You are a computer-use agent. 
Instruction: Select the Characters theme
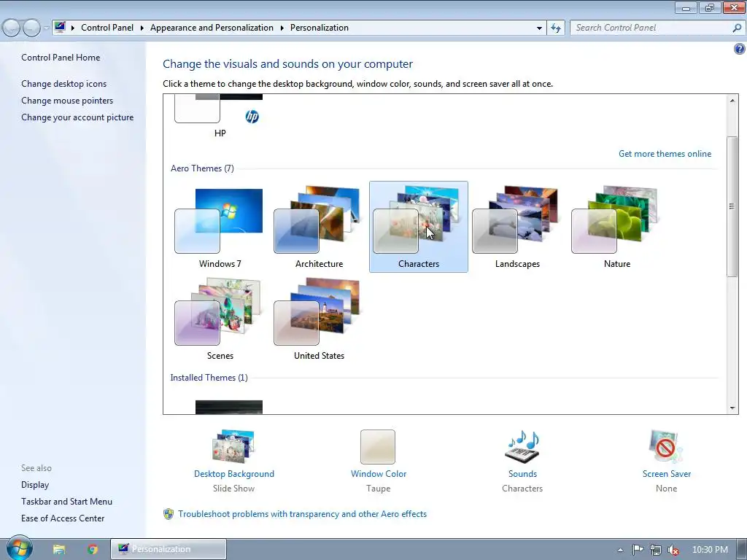[418, 227]
